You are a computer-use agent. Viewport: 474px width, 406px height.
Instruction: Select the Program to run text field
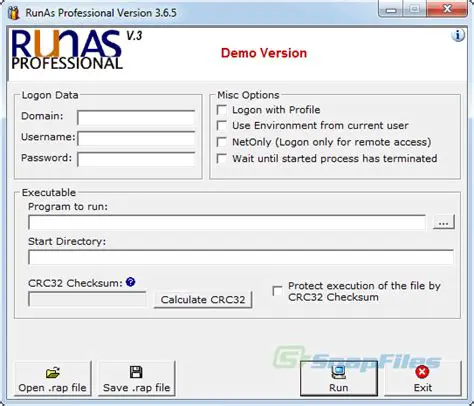227,222
